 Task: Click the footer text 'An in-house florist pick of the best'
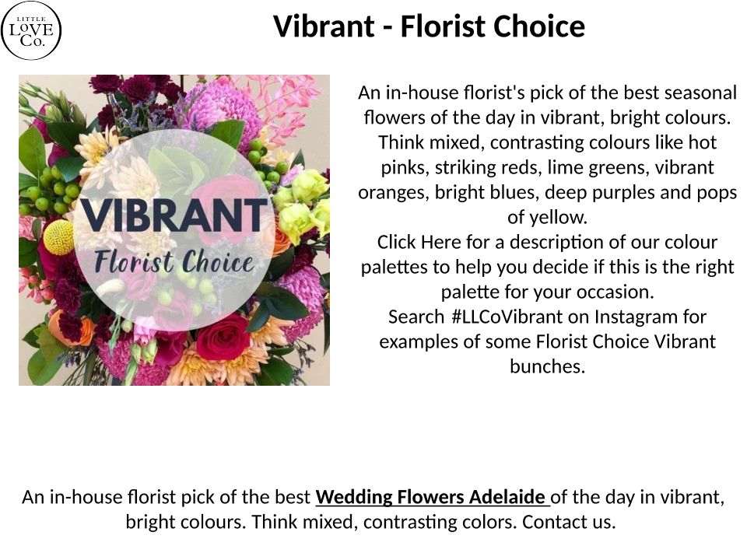(x=167, y=497)
